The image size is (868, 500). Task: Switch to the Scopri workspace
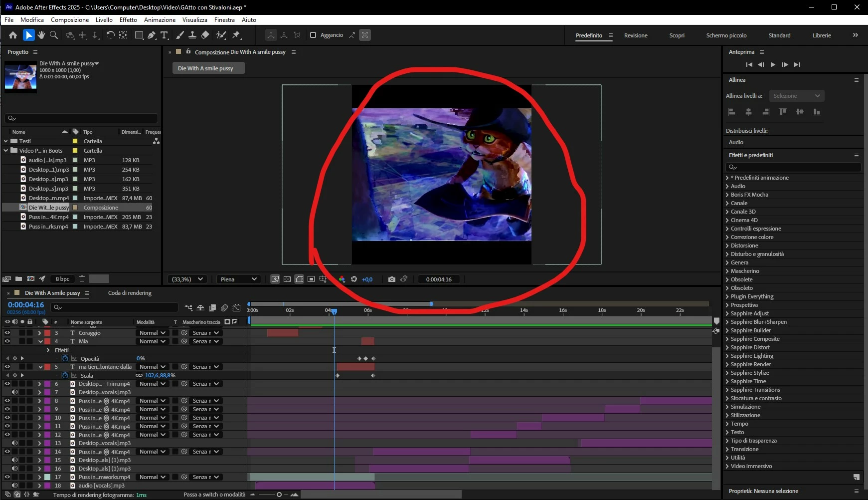[677, 35]
